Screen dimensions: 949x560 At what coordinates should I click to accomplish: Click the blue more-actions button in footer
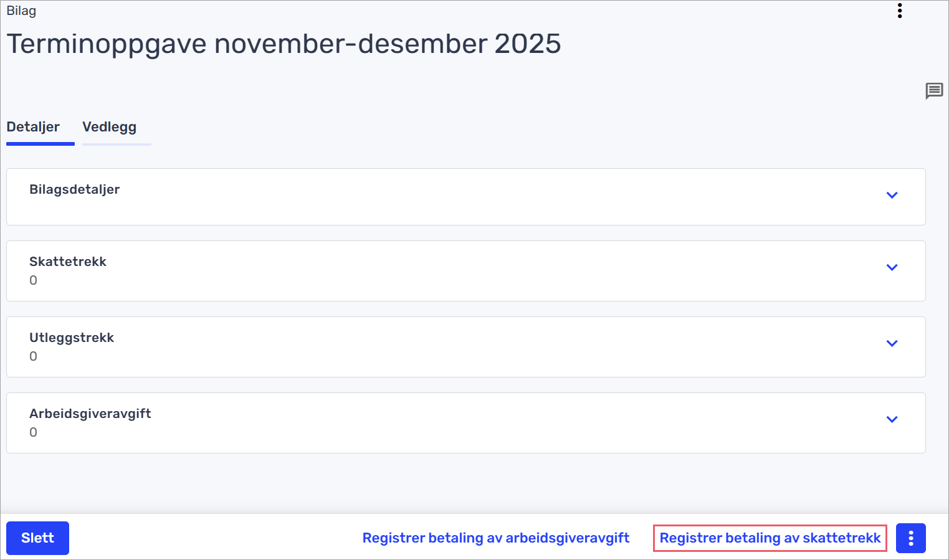[910, 538]
